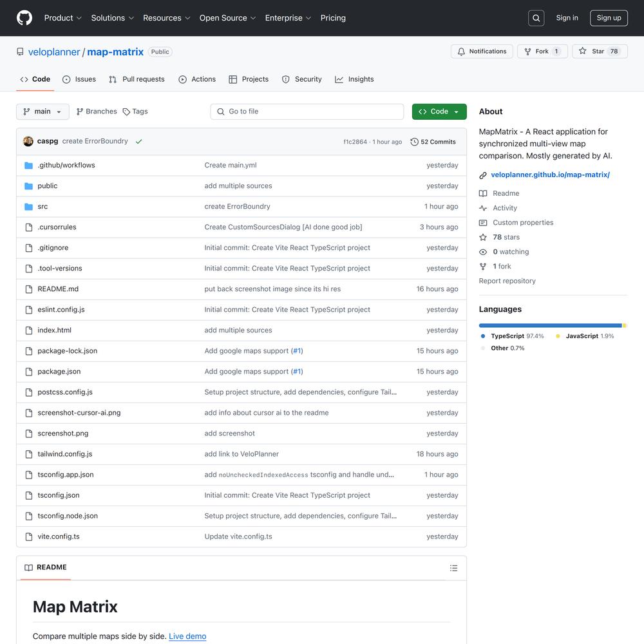Click the GitHub logo icon
The height and width of the screenshot is (644, 644).
point(24,18)
